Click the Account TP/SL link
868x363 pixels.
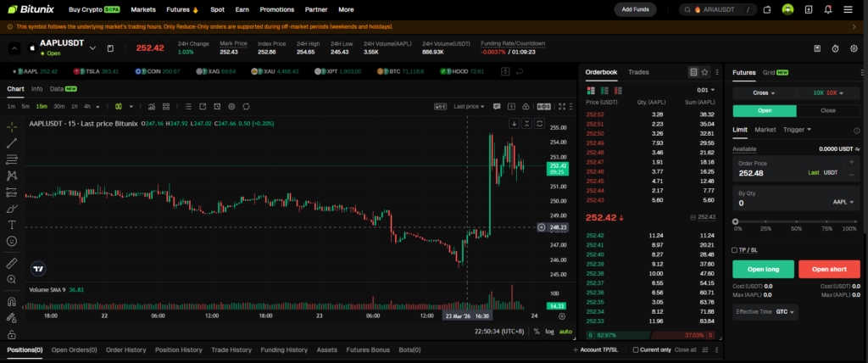[x=595, y=349]
